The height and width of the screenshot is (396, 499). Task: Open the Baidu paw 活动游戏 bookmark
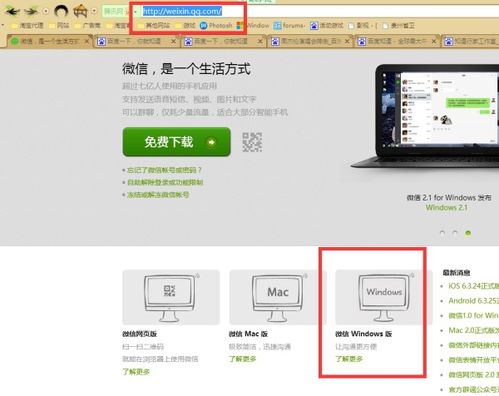(x=327, y=25)
